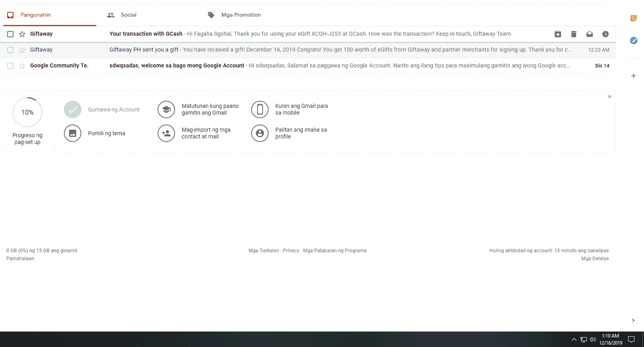This screenshot has height=347, width=644.
Task: Open Windows notification center icon
Action: coord(631,339)
